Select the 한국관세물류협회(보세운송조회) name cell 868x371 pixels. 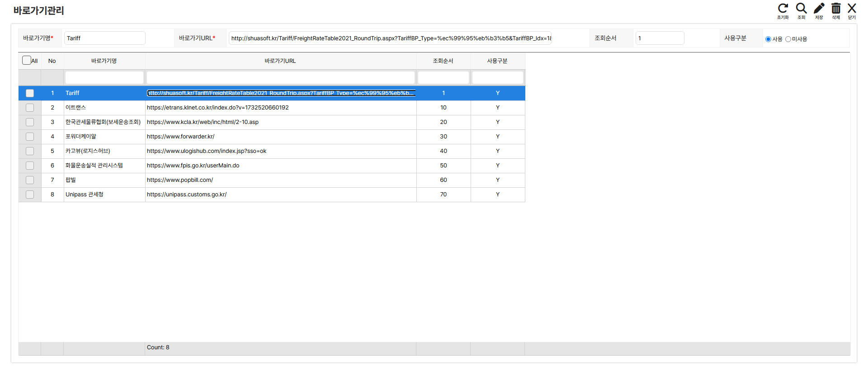coord(104,122)
